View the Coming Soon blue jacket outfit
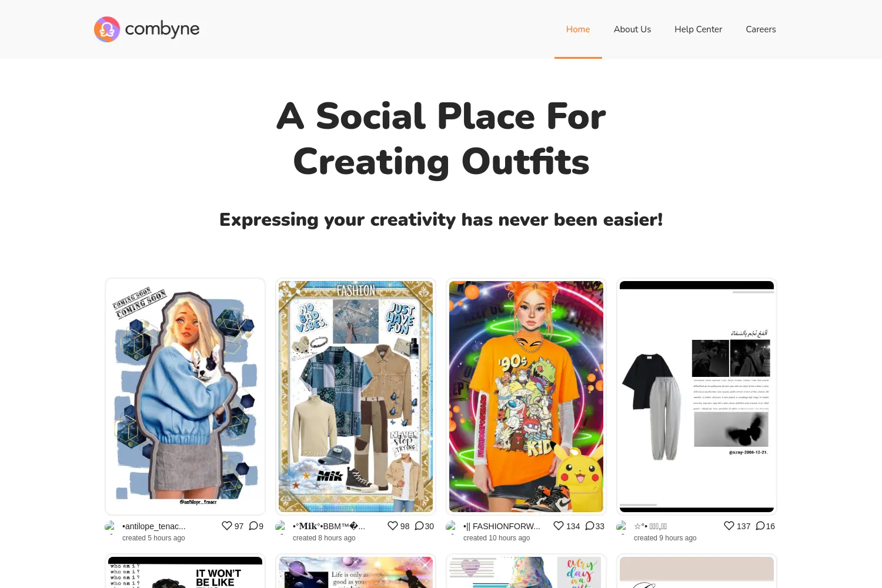Image resolution: width=882 pixels, height=588 pixels. click(x=185, y=396)
